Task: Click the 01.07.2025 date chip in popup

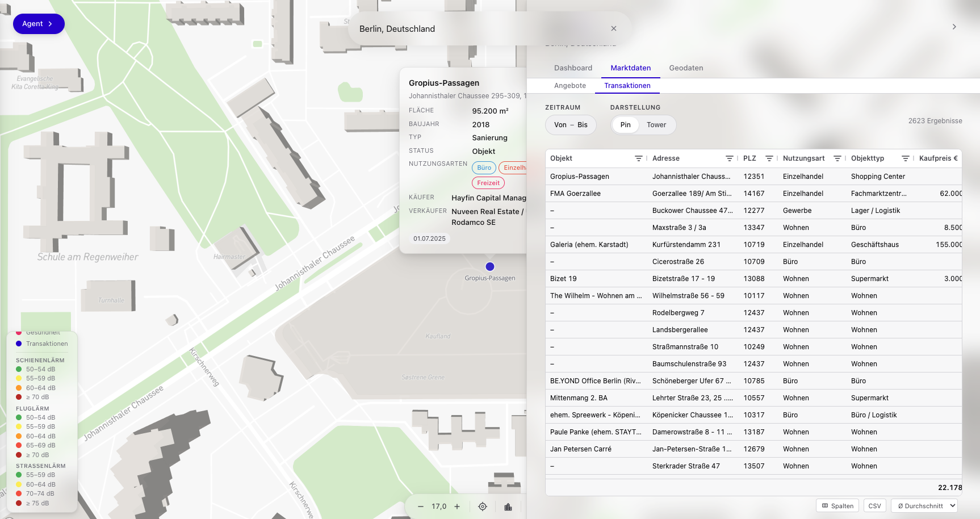Action: [429, 238]
